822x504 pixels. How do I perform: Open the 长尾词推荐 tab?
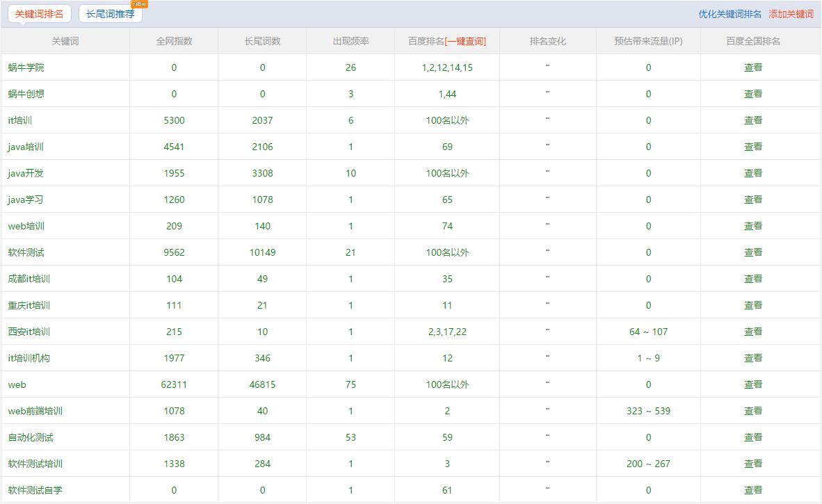tap(110, 14)
